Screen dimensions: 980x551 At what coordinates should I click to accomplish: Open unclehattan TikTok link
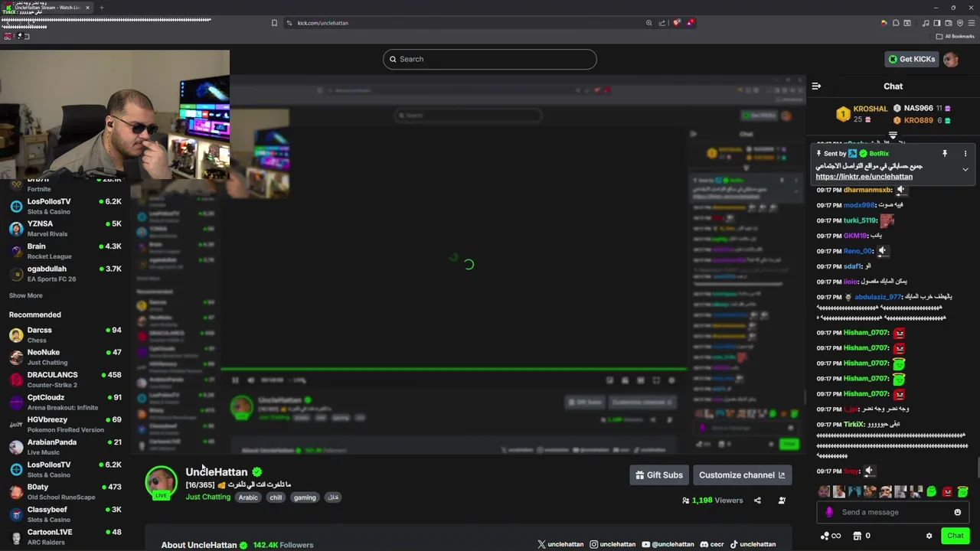tap(752, 544)
